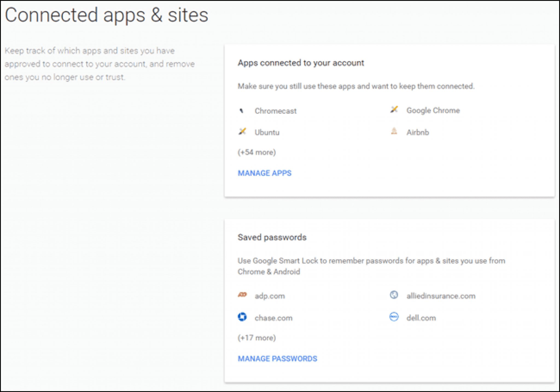
Task: Click the Airbnb app icon
Action: 394,131
